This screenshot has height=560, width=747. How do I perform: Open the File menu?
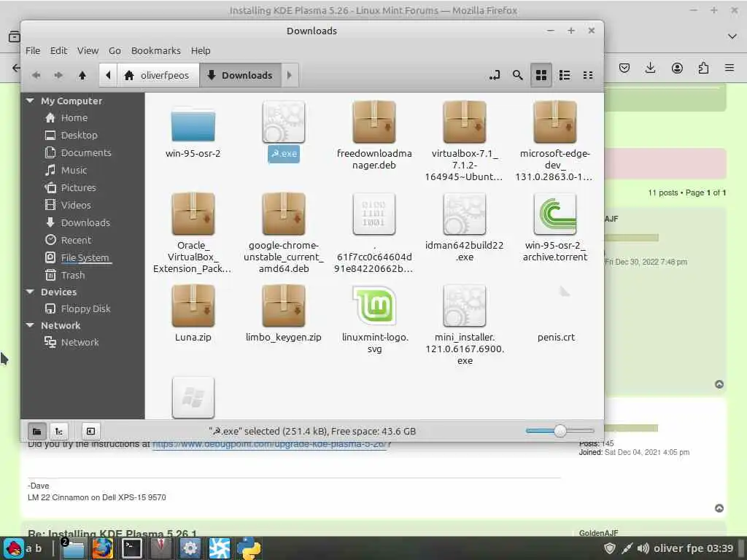click(33, 50)
